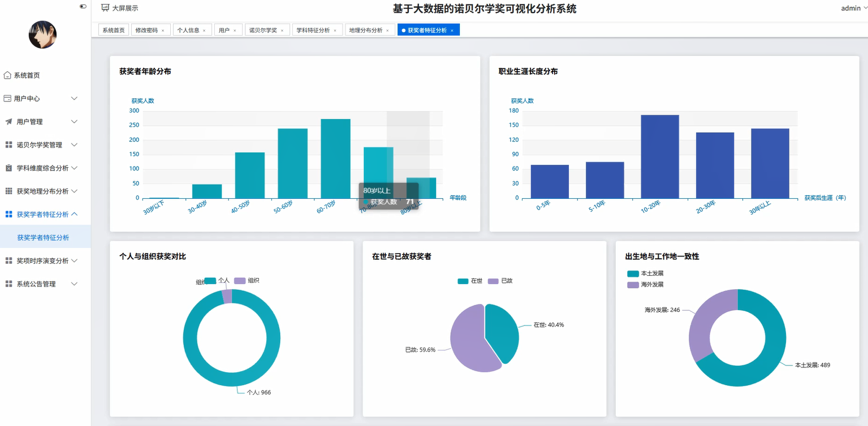Viewport: 868px width, 426px height.
Task: Click the 系统公告管理 grid icon
Action: pos(8,284)
